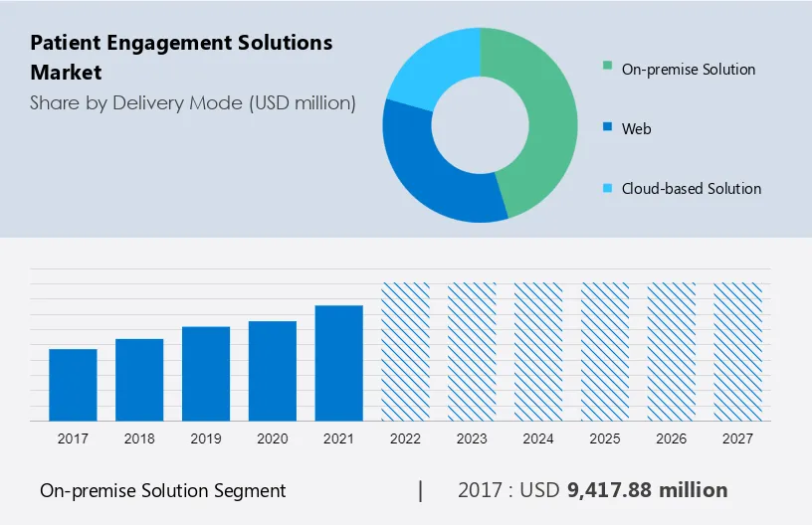Image resolution: width=812 pixels, height=525 pixels.
Task: Click the Share by Delivery Mode subtitle
Action: pos(193,103)
